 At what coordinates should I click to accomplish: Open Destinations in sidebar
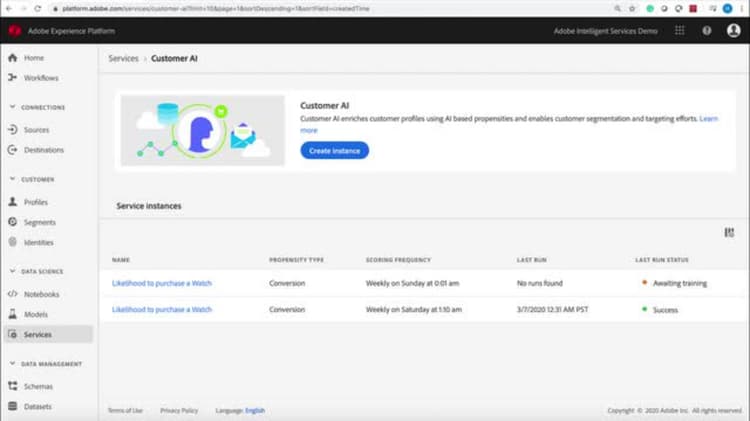[x=44, y=150]
